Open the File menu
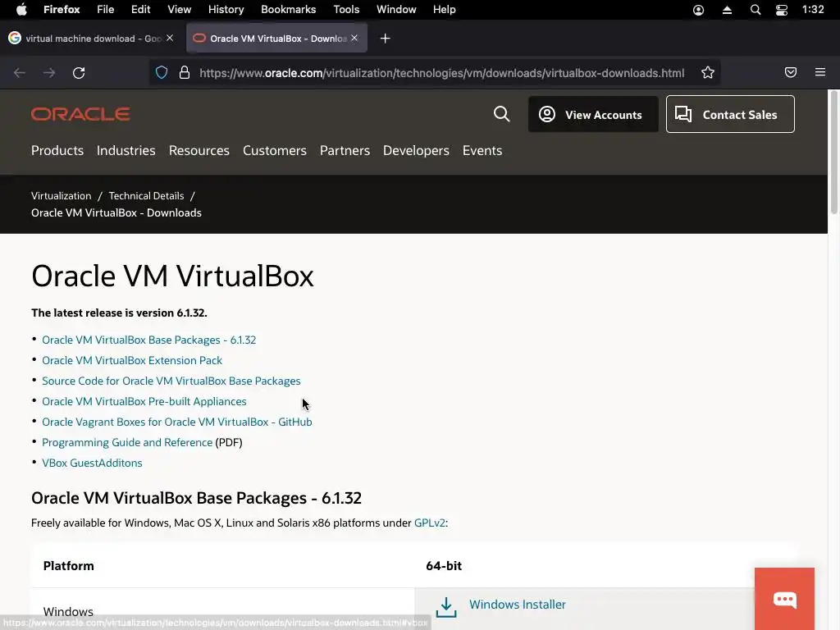 coord(105,10)
